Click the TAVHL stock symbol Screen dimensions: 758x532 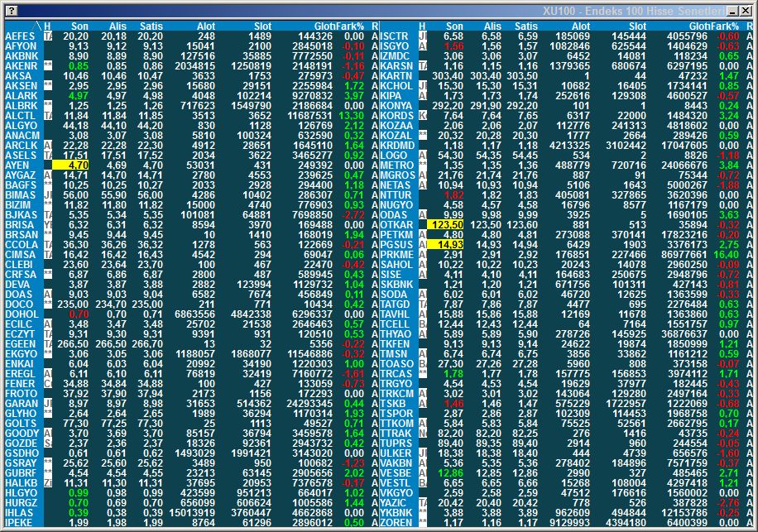click(x=395, y=314)
